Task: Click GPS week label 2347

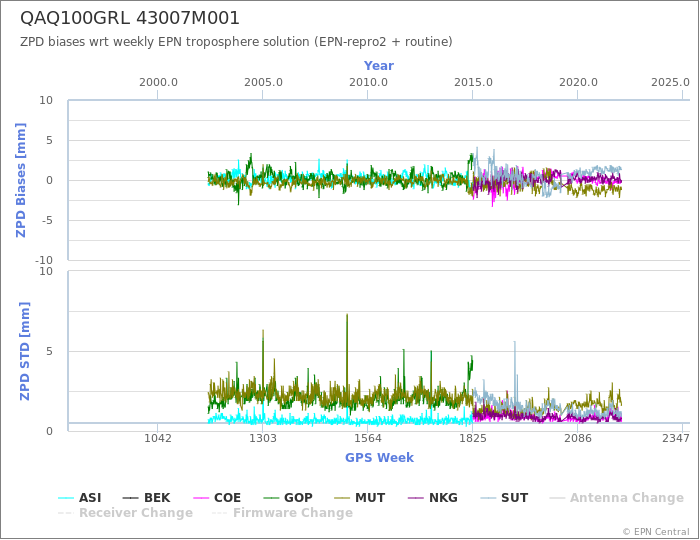Action: [x=676, y=438]
